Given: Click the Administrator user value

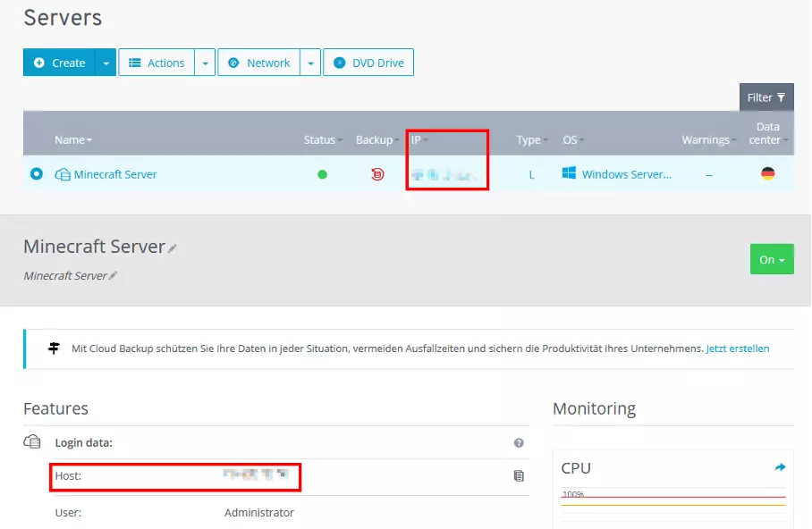Looking at the screenshot, I should pos(259,512).
